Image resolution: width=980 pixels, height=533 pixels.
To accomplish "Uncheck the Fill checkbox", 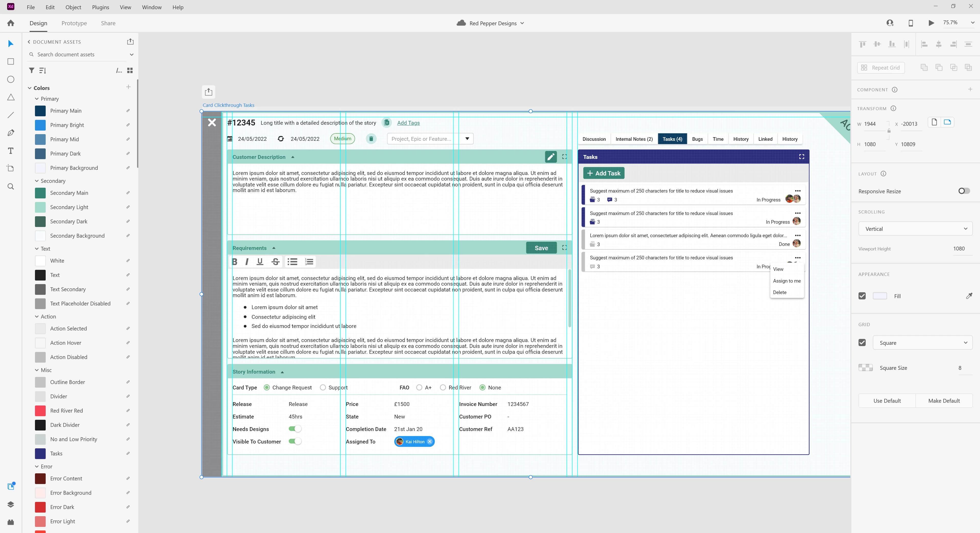I will pos(862,296).
